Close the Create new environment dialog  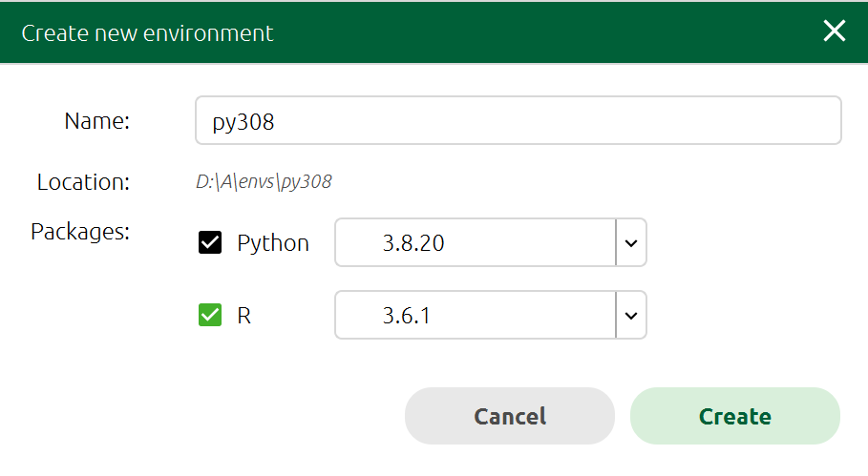pyautogui.click(x=834, y=31)
